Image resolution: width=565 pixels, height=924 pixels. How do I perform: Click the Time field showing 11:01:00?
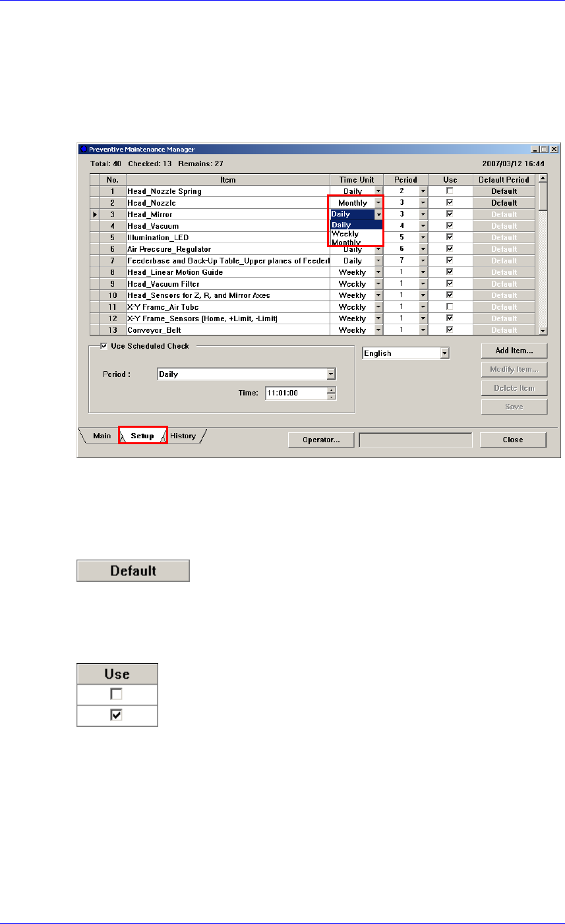click(296, 393)
